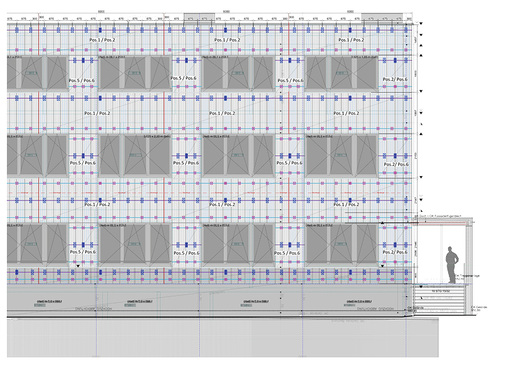The height and width of the screenshot is (365, 506).
Task: Click the entrance staircase under the person
Action: tap(439, 299)
